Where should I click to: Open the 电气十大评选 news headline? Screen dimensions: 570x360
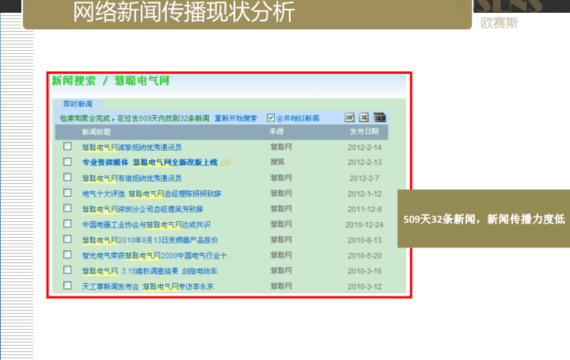coord(152,194)
